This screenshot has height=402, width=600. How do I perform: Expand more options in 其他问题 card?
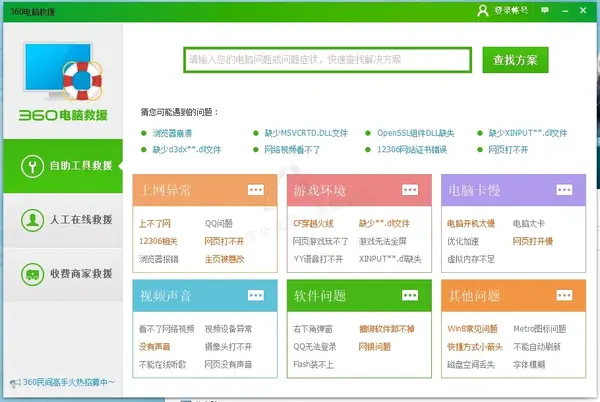click(564, 295)
